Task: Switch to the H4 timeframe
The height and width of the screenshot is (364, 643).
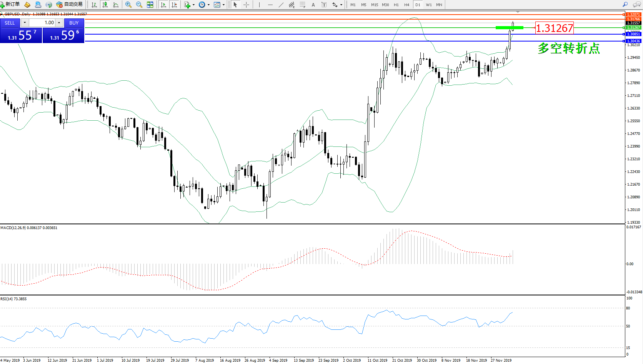Action: [x=406, y=5]
